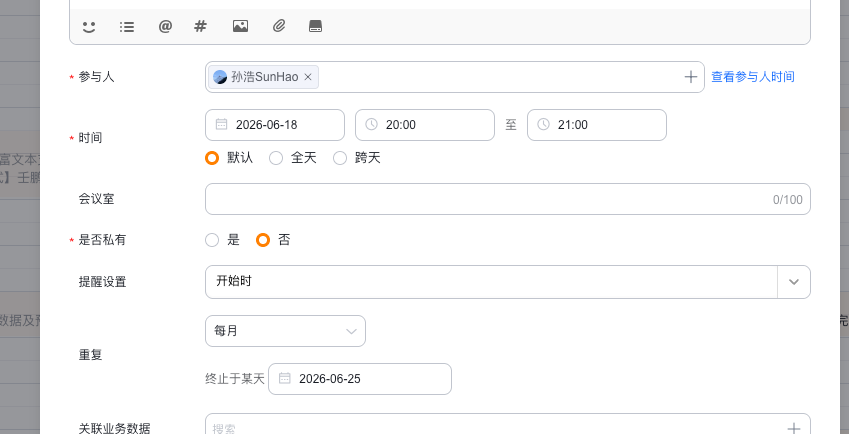Screen dimensions: 849x434
Task: Click plus icon in 关联业务数据 field
Action: click(794, 428)
